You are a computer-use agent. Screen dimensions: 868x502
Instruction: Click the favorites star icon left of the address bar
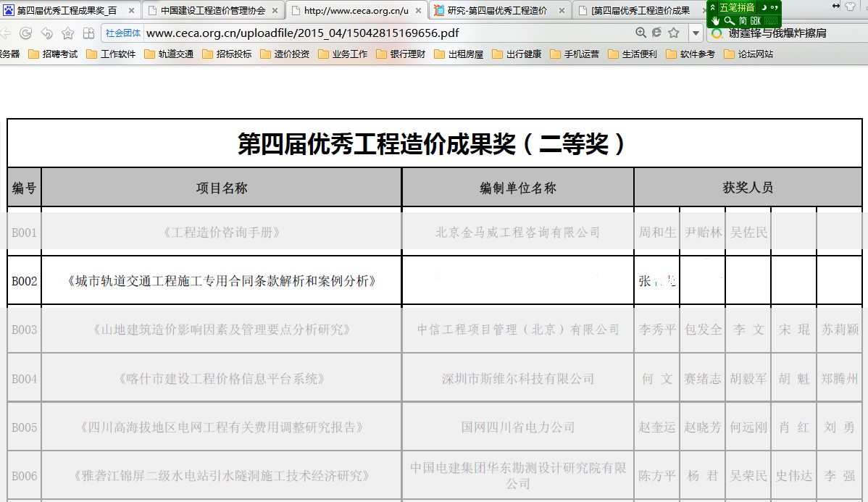point(67,33)
